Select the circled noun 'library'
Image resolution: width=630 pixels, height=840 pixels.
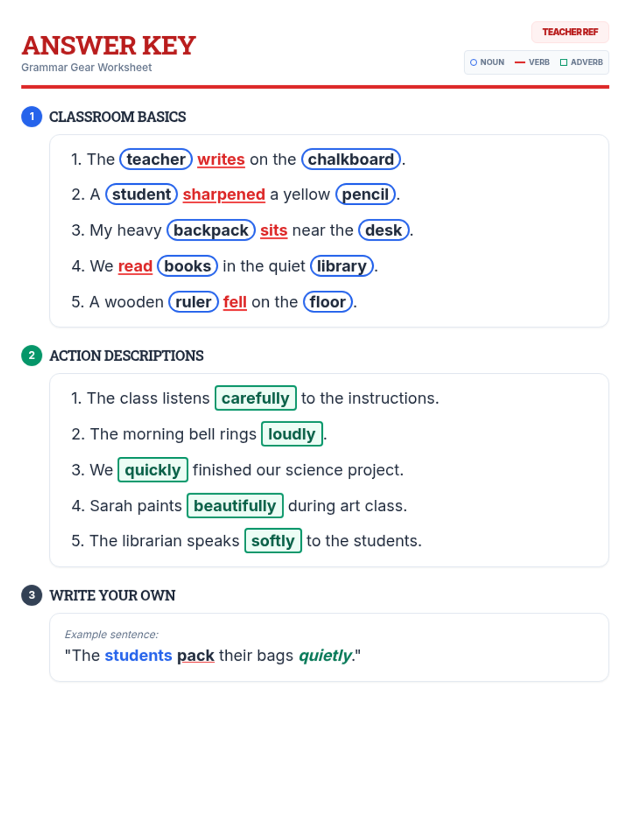342,266
